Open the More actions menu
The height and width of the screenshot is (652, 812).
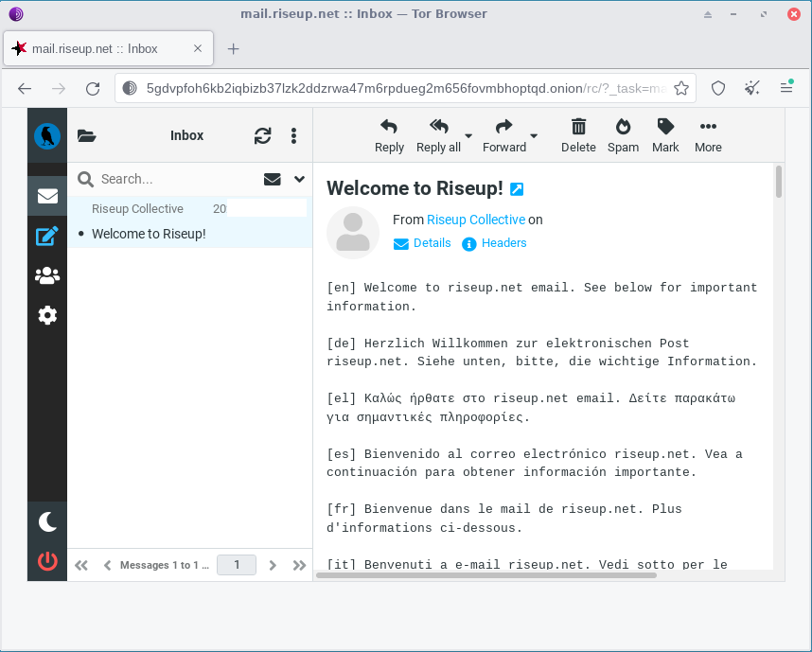707,135
